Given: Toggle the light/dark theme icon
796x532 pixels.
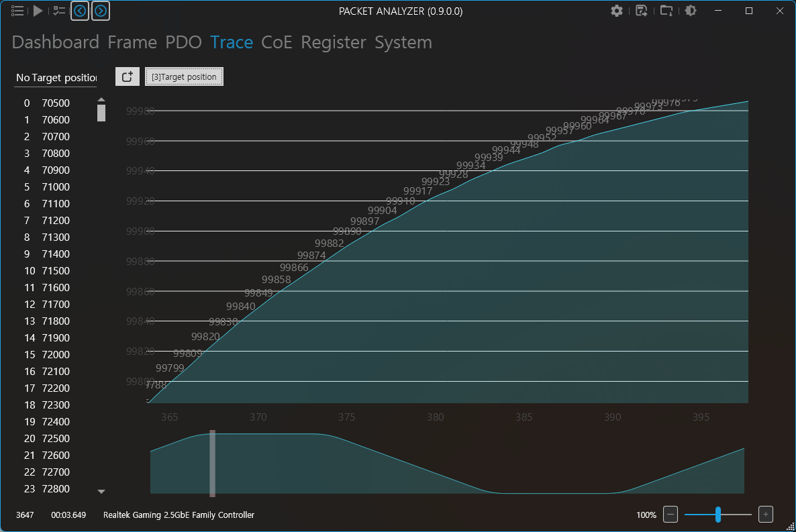Looking at the screenshot, I should pyautogui.click(x=690, y=11).
